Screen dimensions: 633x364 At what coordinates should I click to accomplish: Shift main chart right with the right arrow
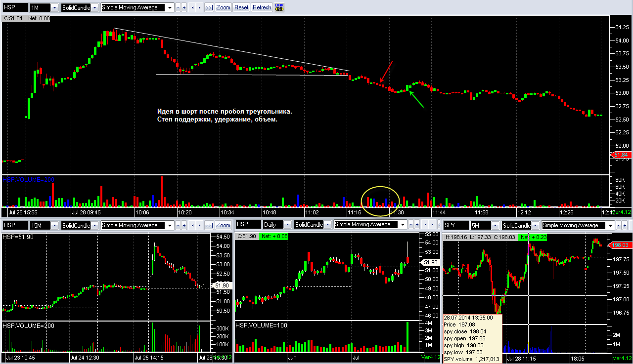199,7
